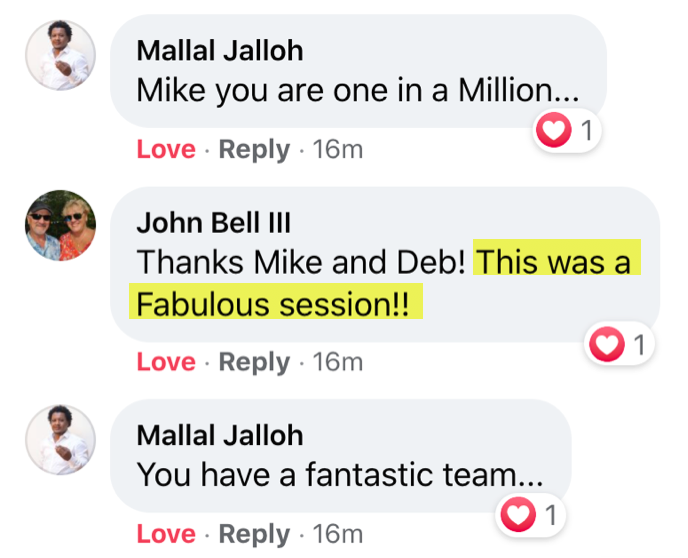The height and width of the screenshot is (558, 688).
Task: Open the Mallal Jalloh name link in first comment
Action: click(220, 50)
